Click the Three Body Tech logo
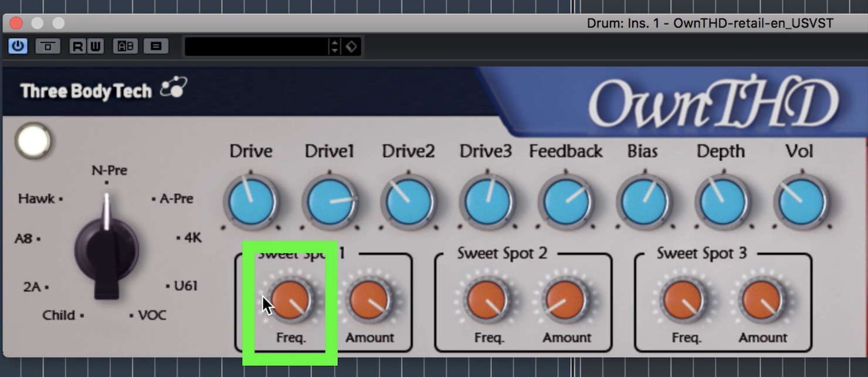 [x=103, y=90]
